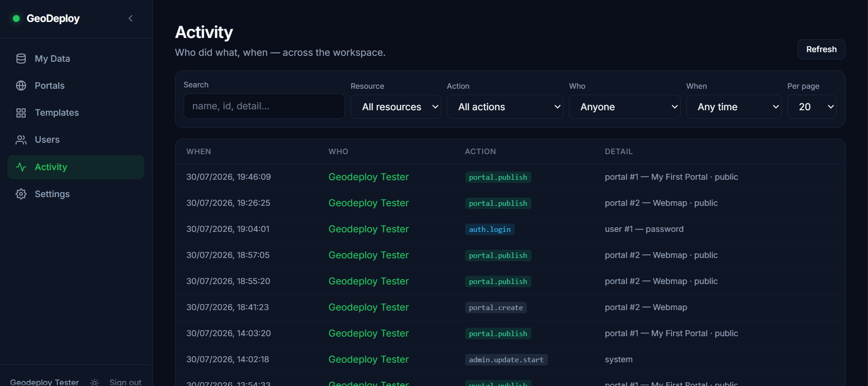Click the WHEN column header

pos(199,151)
